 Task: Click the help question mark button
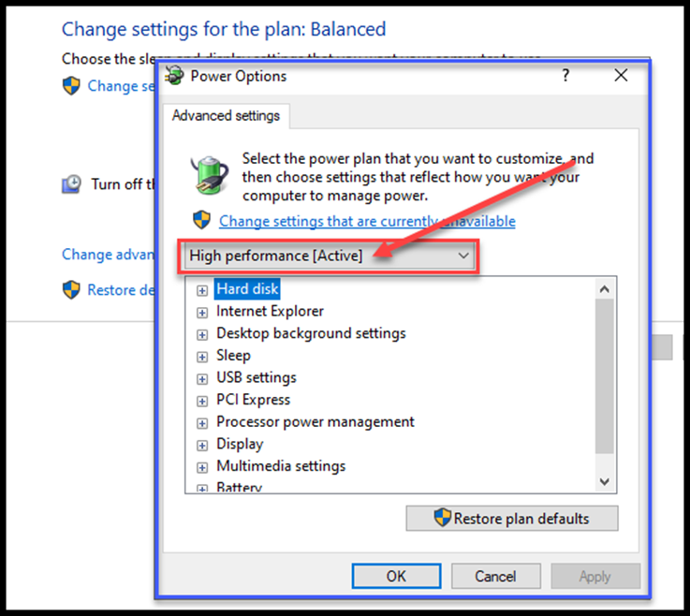point(565,75)
